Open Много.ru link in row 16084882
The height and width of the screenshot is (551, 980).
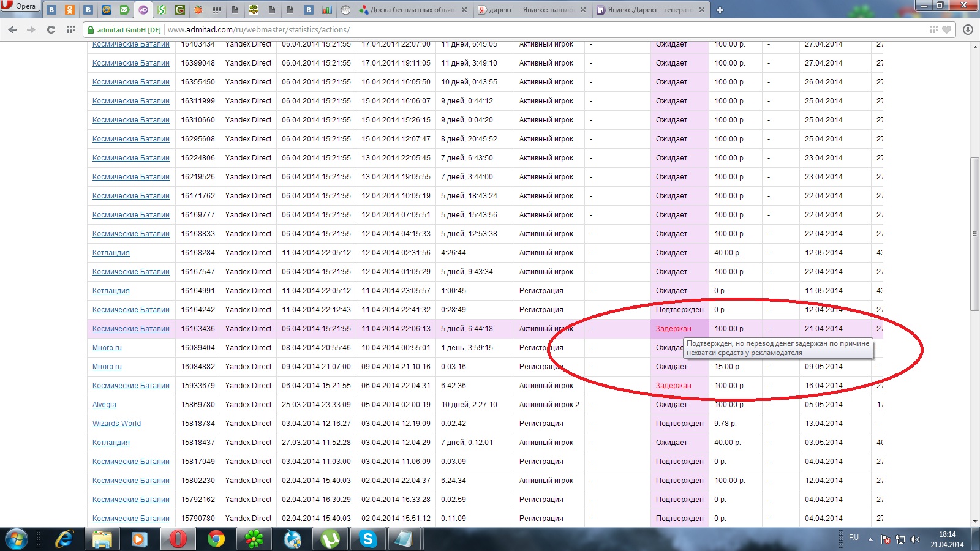(x=107, y=367)
